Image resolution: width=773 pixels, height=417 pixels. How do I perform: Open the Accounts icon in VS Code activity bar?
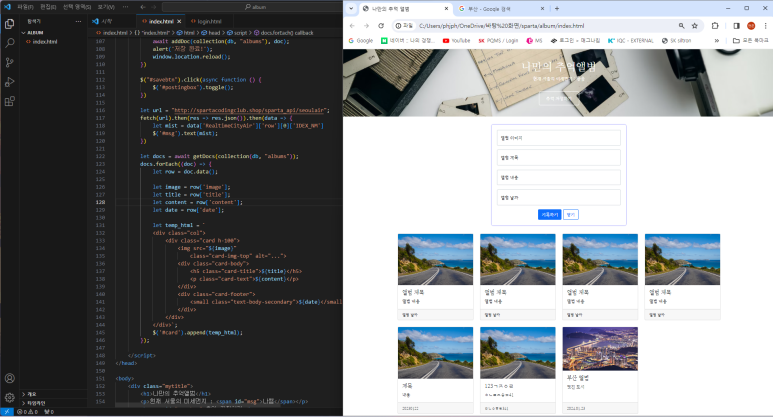point(9,379)
